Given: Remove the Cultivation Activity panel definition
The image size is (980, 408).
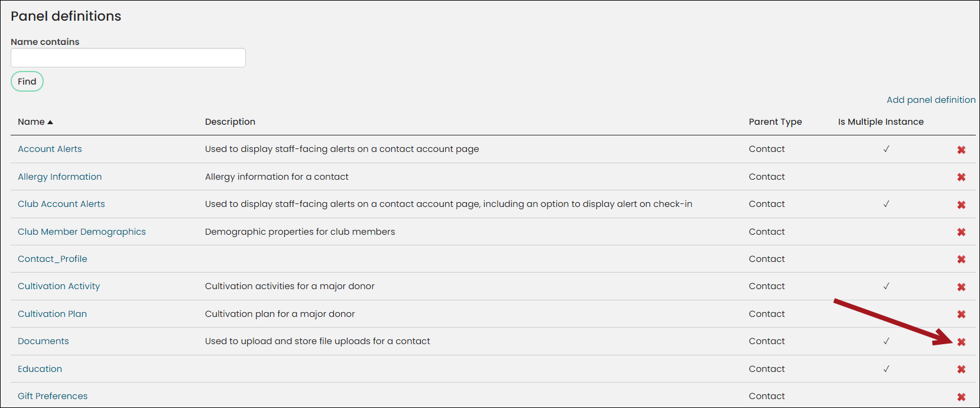Looking at the screenshot, I should pos(961,287).
